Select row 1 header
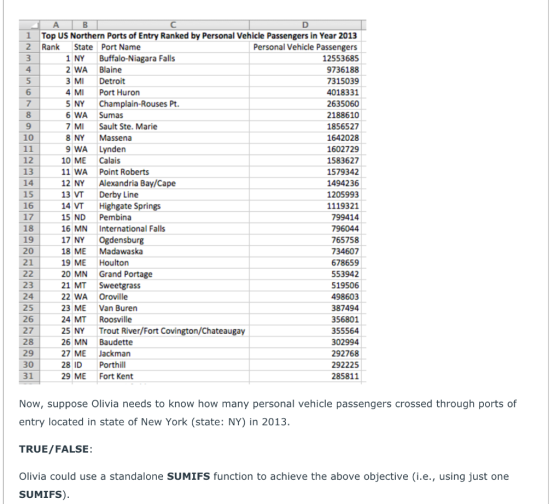The image size is (560, 504). coord(30,36)
